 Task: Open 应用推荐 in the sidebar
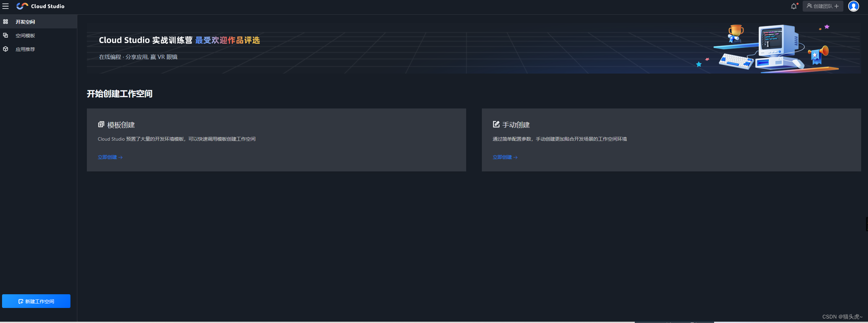(x=39, y=49)
